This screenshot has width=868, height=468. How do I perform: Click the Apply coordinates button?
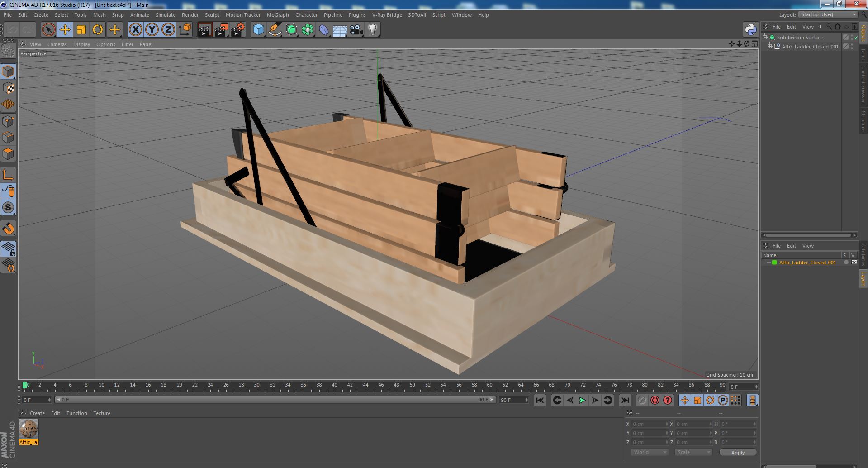tap(738, 453)
